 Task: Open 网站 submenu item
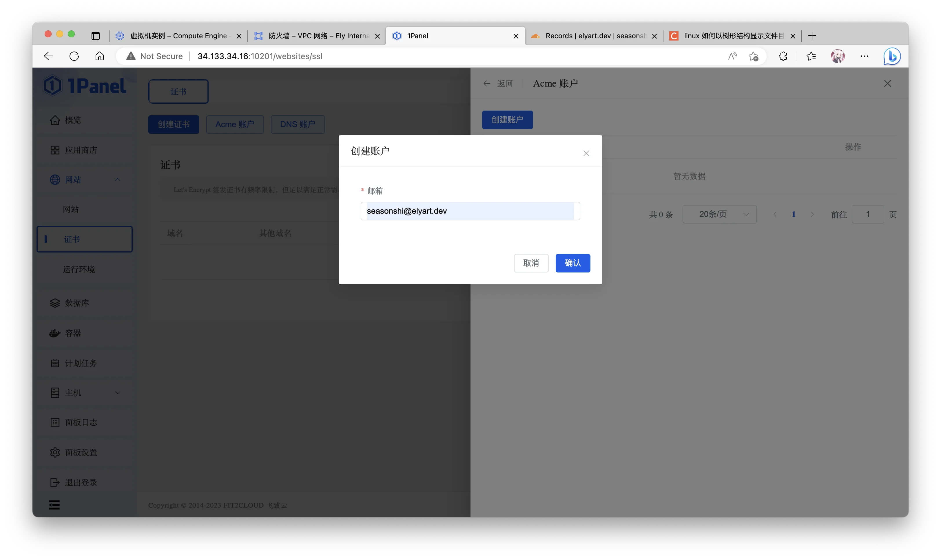pyautogui.click(x=85, y=209)
